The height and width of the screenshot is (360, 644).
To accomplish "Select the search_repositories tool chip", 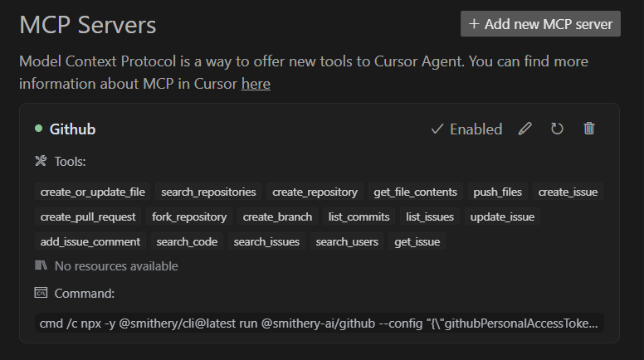I will coord(208,192).
